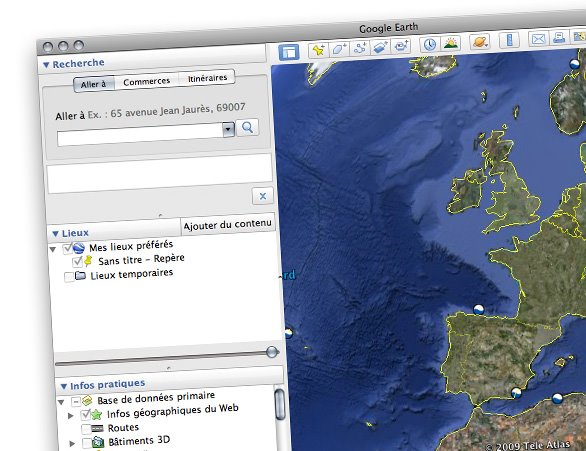
Task: Collapse the Infos pratiques panel
Action: coord(64,386)
